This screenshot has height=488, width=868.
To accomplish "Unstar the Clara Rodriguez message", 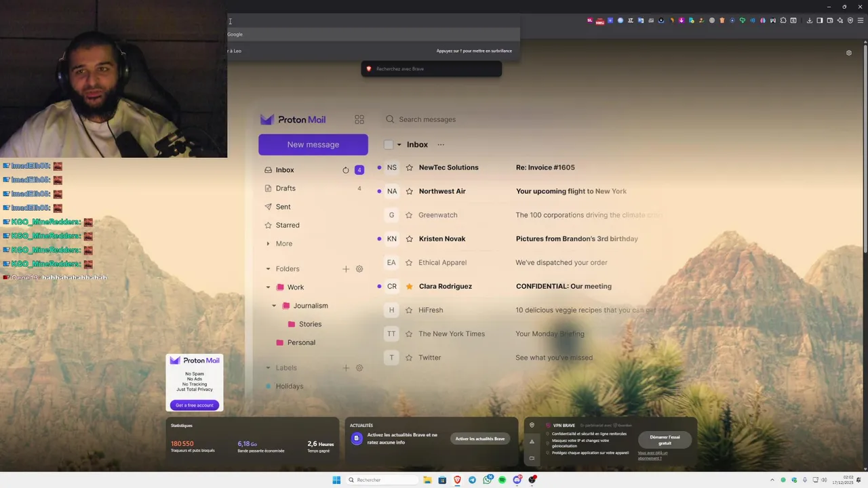I will pyautogui.click(x=410, y=286).
